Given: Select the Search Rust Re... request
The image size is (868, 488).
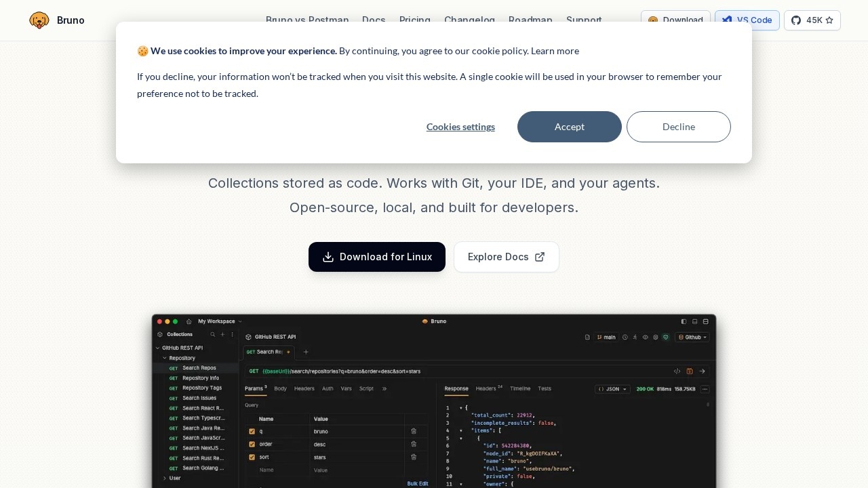Looking at the screenshot, I should 195,458.
